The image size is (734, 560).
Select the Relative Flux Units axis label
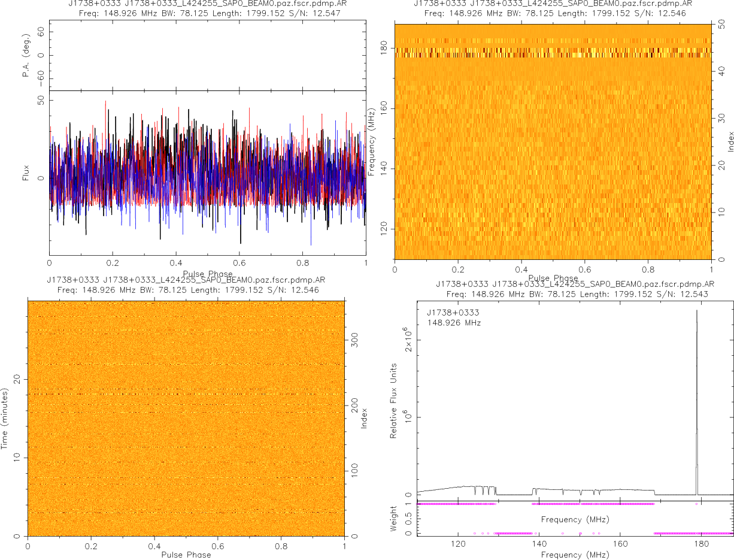(x=394, y=400)
